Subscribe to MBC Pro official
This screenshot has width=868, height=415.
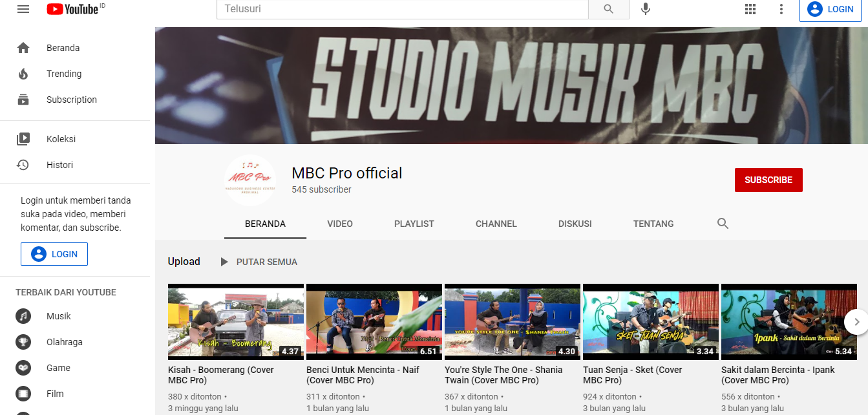pyautogui.click(x=768, y=180)
